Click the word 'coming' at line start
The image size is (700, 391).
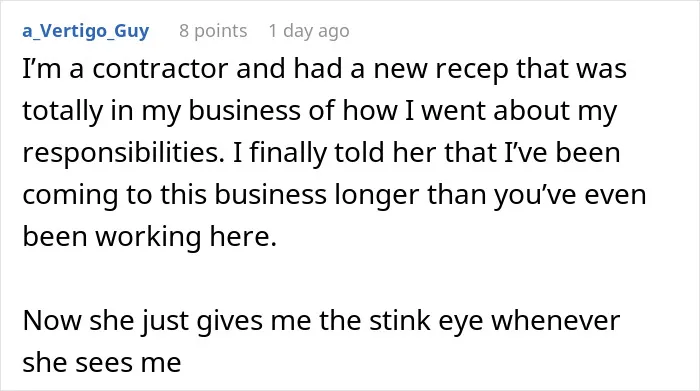[70, 196]
